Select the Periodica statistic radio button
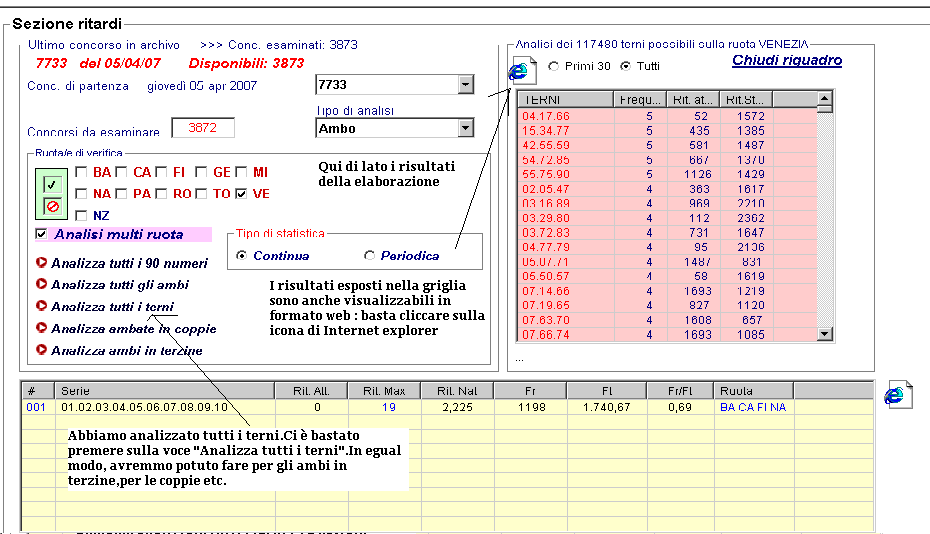Screen dimensions: 930x534 (370, 256)
